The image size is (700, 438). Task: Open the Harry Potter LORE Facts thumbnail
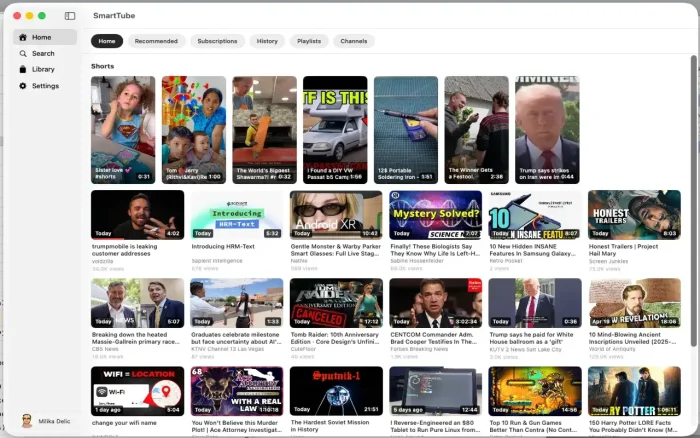634,391
